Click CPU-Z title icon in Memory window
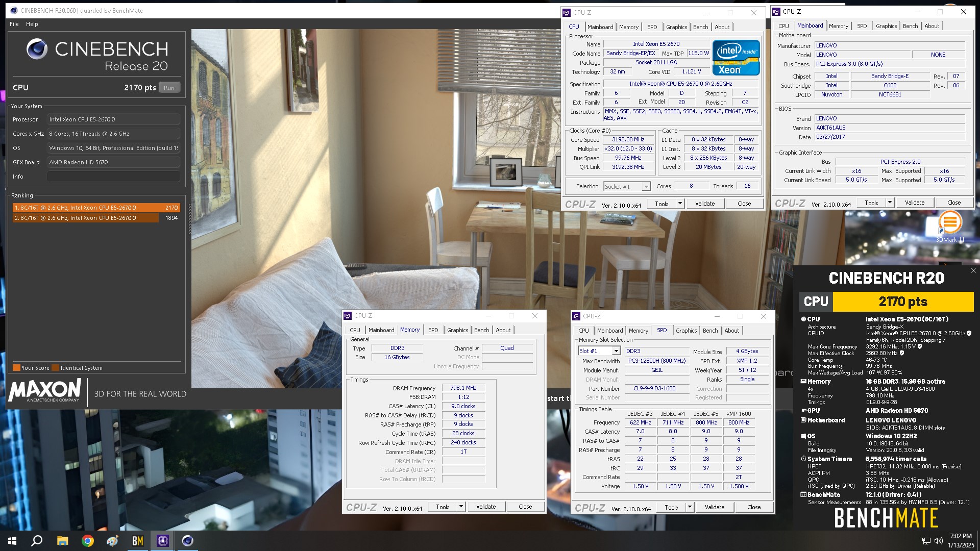The image size is (980, 551). [348, 316]
